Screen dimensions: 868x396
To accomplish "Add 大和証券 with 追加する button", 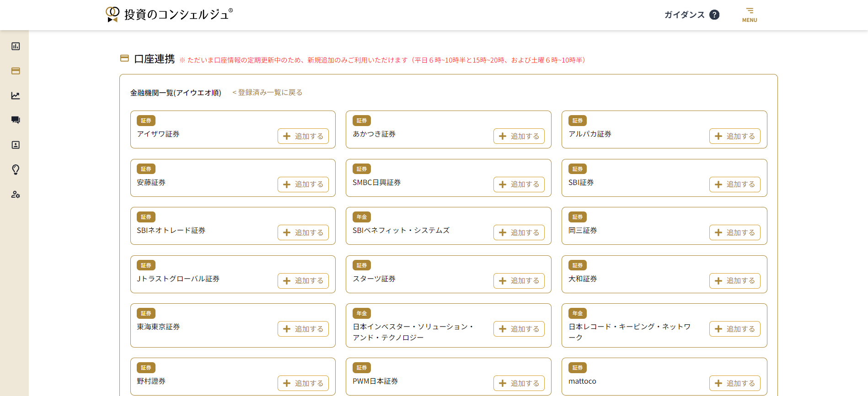I will [x=735, y=281].
